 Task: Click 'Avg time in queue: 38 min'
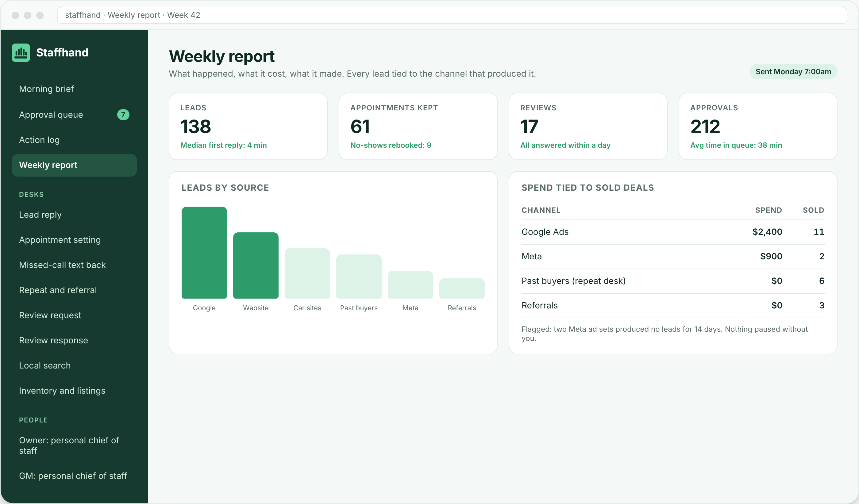736,145
